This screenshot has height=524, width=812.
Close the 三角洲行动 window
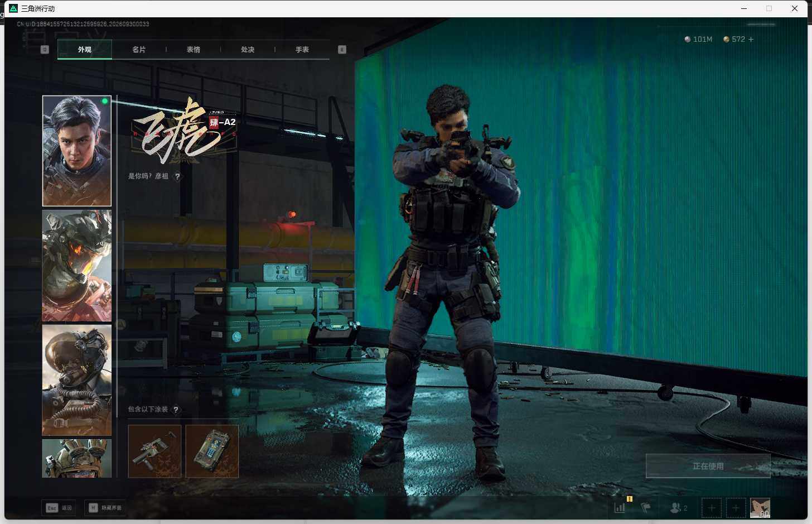[795, 8]
